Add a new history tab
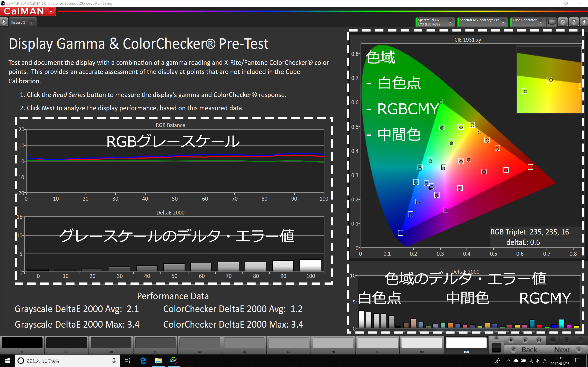 tap(32, 23)
